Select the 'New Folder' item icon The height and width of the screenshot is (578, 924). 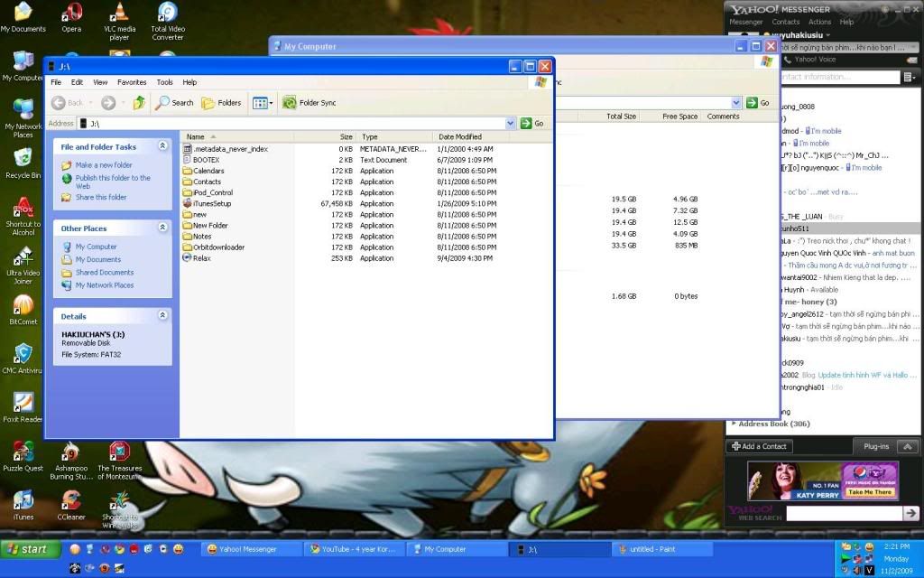(188, 225)
